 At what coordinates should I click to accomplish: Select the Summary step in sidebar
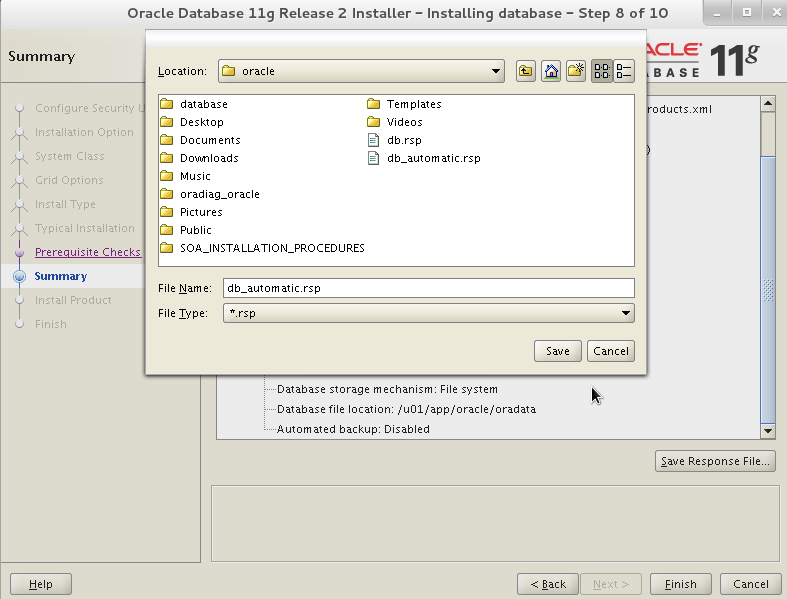point(61,276)
